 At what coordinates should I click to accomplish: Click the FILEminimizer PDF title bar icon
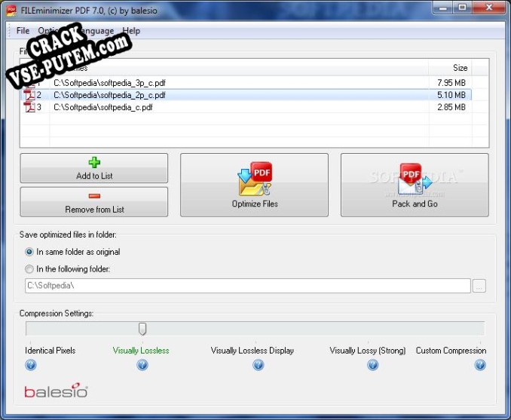tap(11, 11)
